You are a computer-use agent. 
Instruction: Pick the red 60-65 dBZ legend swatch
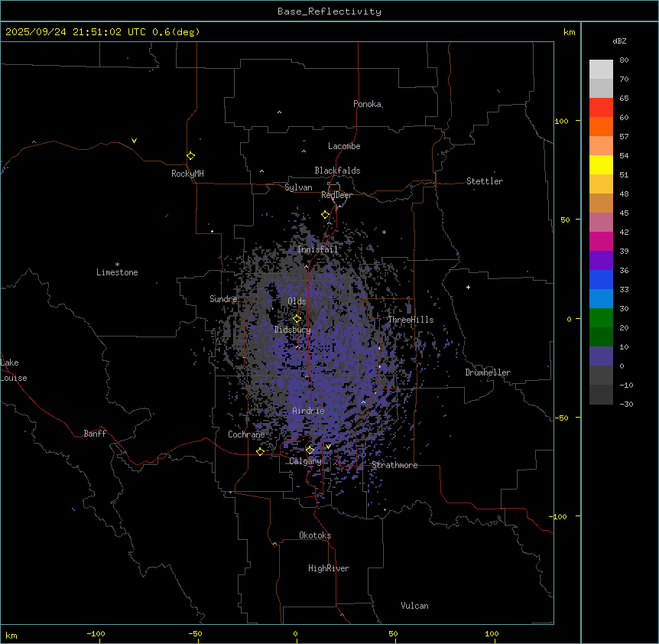(601, 107)
